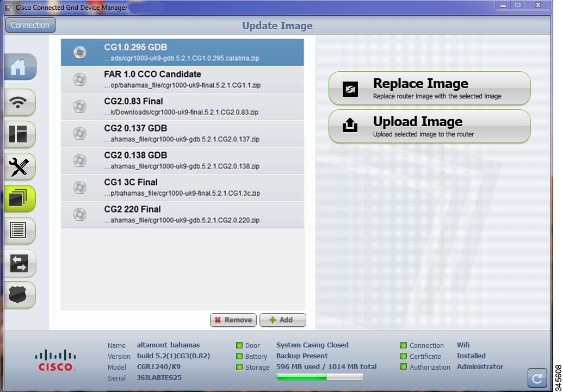Open the two-arrows transfer sidebar icon
Screen dimensions: 563x392
coord(20,263)
